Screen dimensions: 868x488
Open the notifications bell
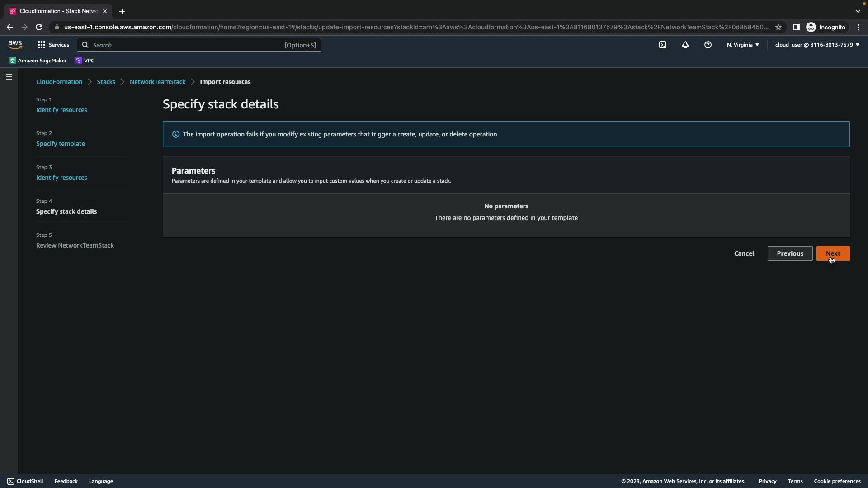pyautogui.click(x=685, y=45)
